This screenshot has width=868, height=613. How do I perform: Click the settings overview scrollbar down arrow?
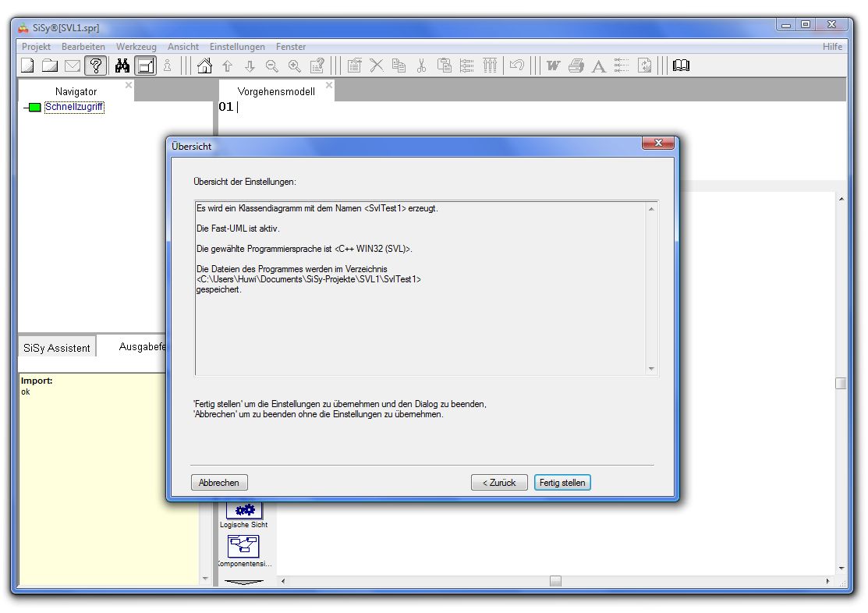(x=651, y=369)
